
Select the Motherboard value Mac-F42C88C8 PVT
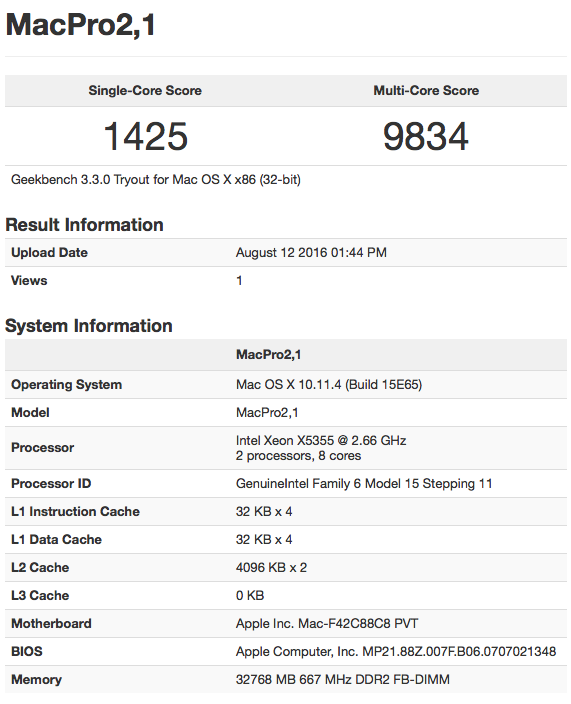click(x=327, y=624)
